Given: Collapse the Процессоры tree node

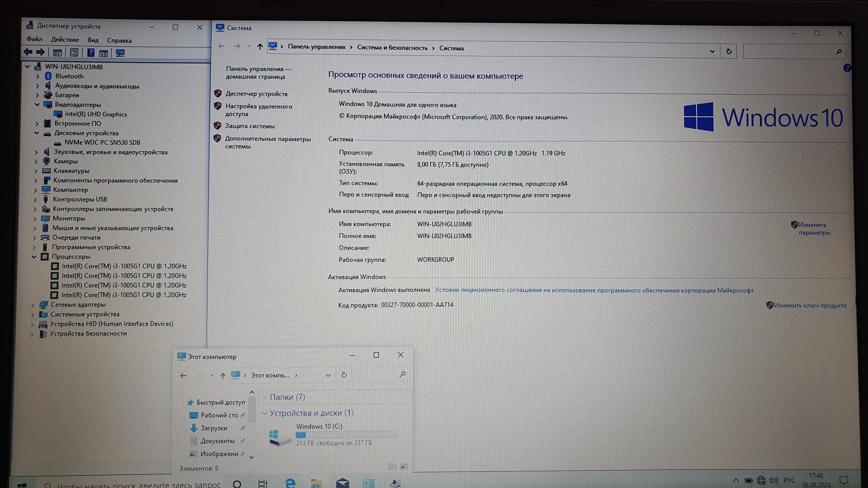Looking at the screenshot, I should 34,257.
